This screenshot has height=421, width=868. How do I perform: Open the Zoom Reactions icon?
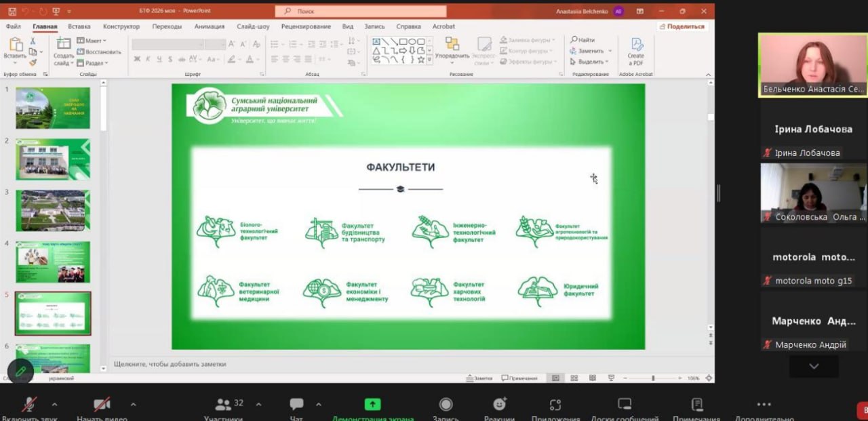coord(500,405)
